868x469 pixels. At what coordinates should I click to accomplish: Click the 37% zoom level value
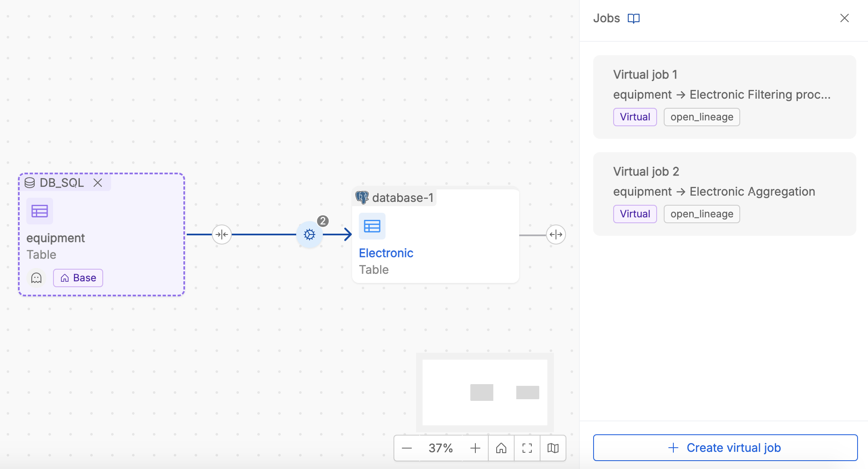point(441,448)
